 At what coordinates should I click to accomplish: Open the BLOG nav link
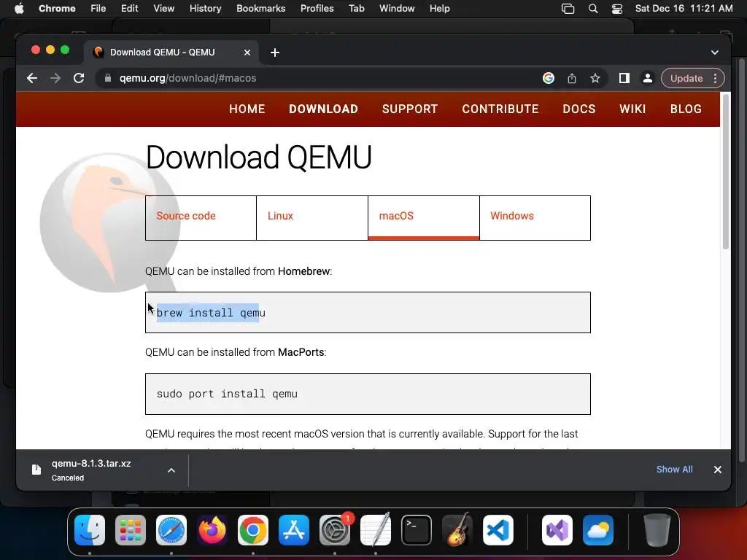[686, 109]
